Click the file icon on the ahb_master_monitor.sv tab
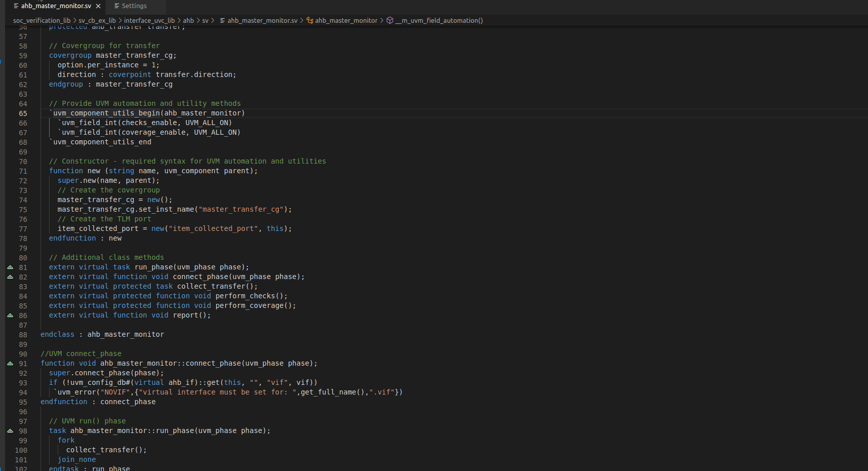The image size is (868, 471). [x=17, y=6]
